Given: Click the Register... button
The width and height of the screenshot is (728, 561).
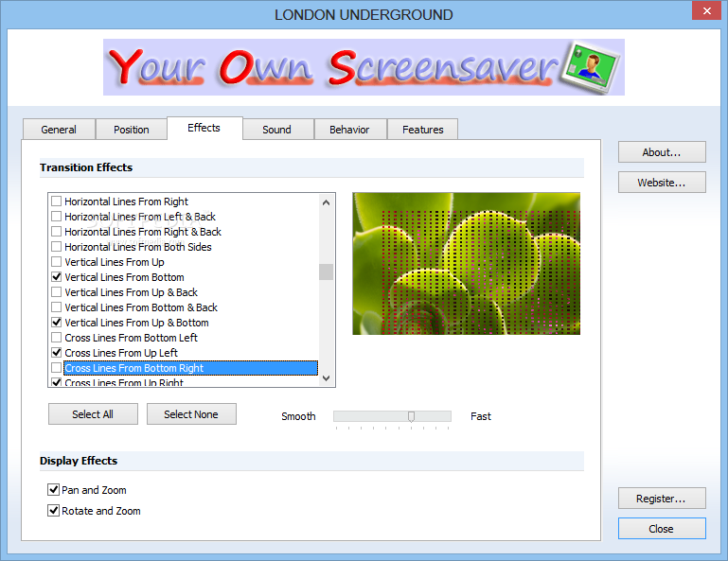Looking at the screenshot, I should [x=662, y=499].
